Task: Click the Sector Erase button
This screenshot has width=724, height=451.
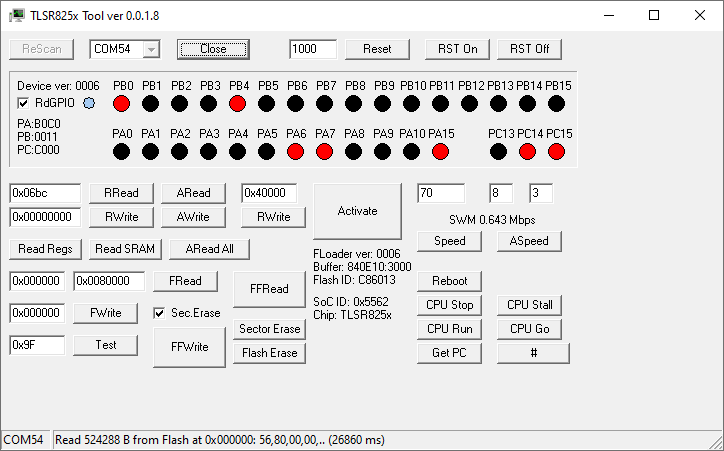Action: (x=270, y=329)
